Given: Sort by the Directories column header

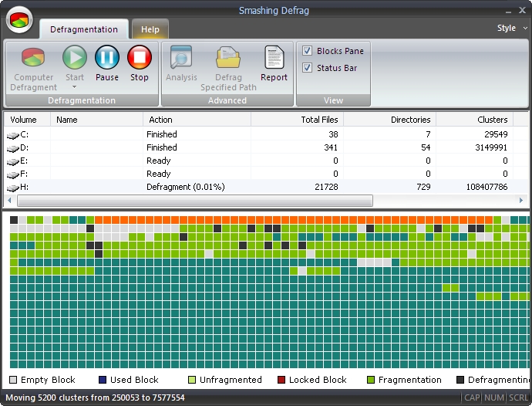Looking at the screenshot, I should (390, 120).
